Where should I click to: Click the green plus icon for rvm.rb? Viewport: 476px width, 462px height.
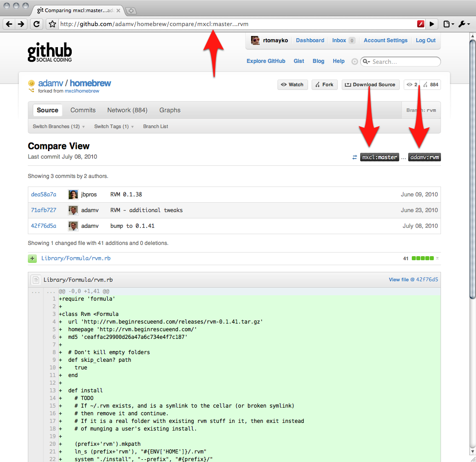pyautogui.click(x=32, y=258)
